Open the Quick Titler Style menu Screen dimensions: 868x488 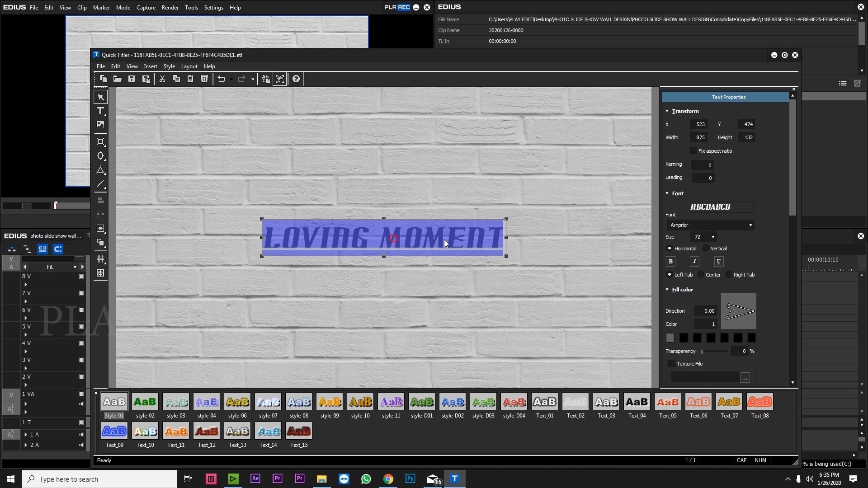169,66
